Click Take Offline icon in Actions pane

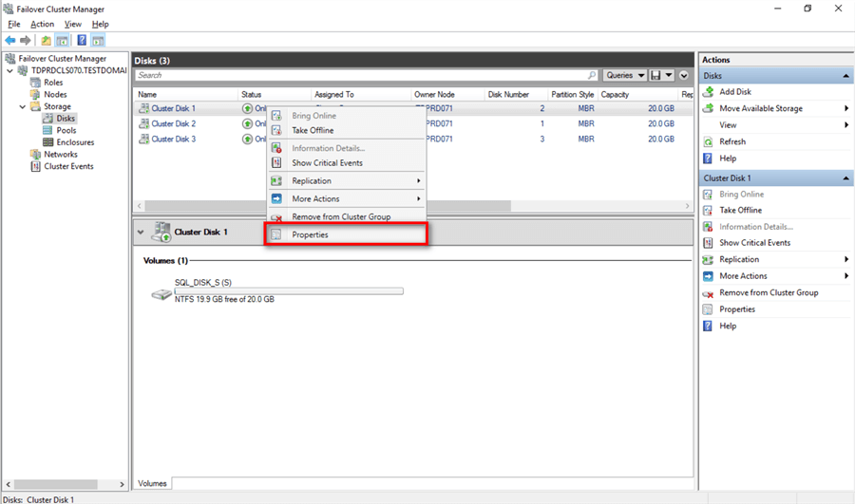pos(708,210)
